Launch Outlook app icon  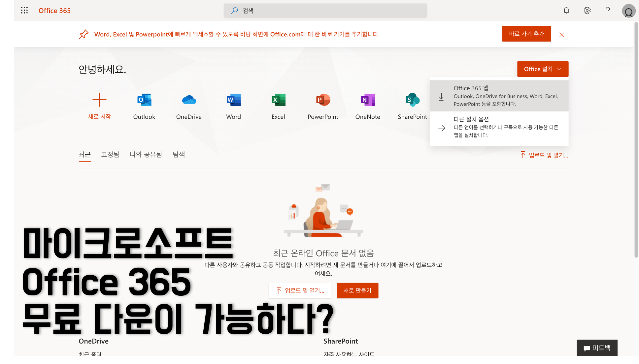tap(144, 100)
